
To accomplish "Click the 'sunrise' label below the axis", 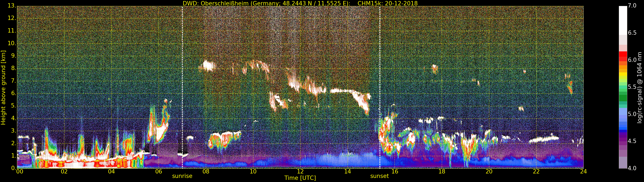I will pyautogui.click(x=182, y=176).
